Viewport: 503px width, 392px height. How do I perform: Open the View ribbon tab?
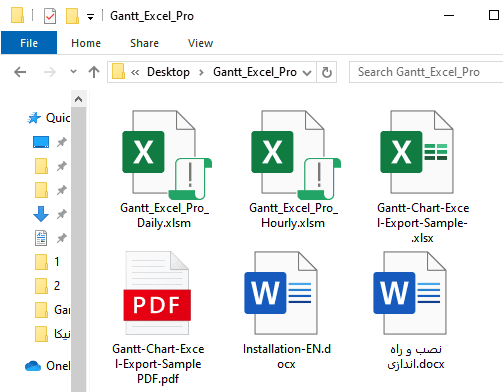pos(200,43)
